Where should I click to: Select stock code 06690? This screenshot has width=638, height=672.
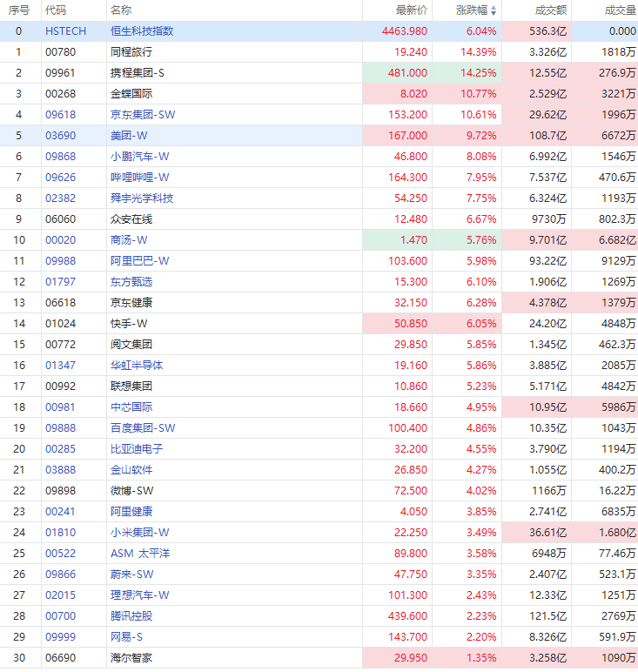pyautogui.click(x=60, y=658)
